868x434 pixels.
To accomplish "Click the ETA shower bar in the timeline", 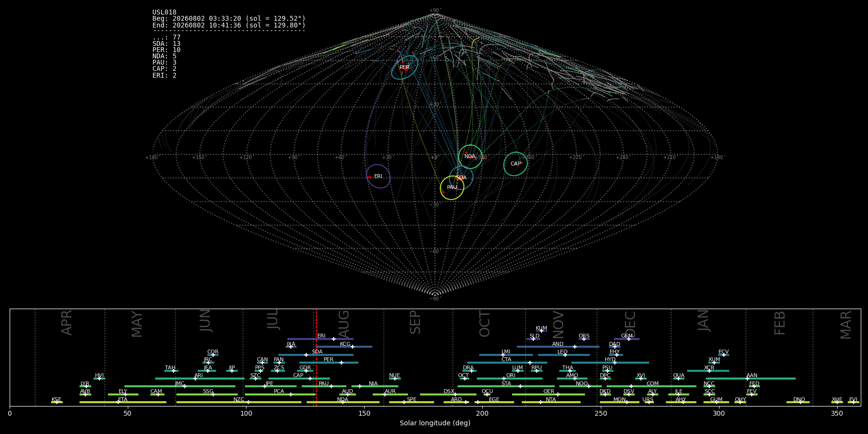I will coord(123,402).
